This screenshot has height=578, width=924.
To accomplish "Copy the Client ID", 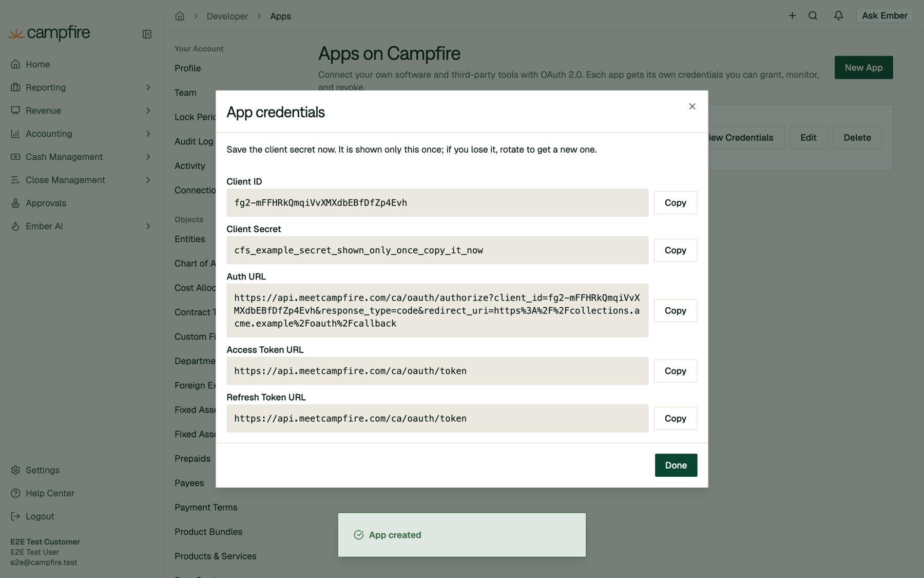I will (675, 202).
